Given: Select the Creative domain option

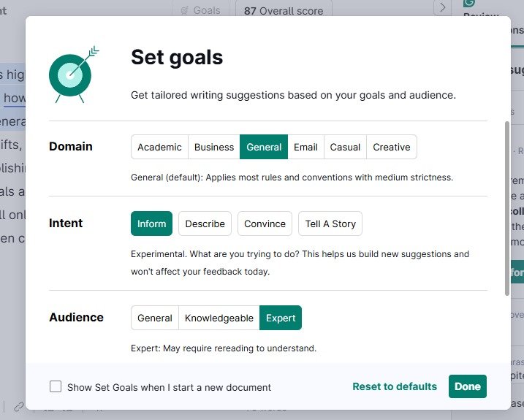Looking at the screenshot, I should point(392,147).
